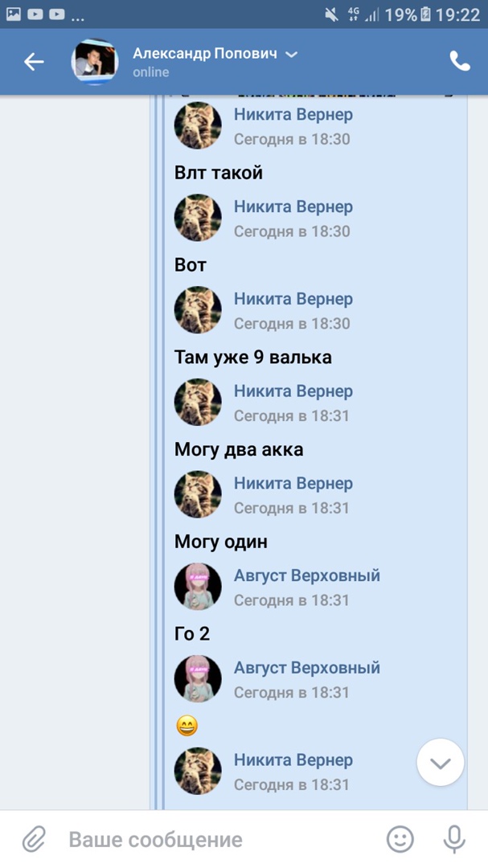Tap cat avatar above Там уже 9 валька
Image resolution: width=488 pixels, height=868 pixels.
[x=198, y=311]
